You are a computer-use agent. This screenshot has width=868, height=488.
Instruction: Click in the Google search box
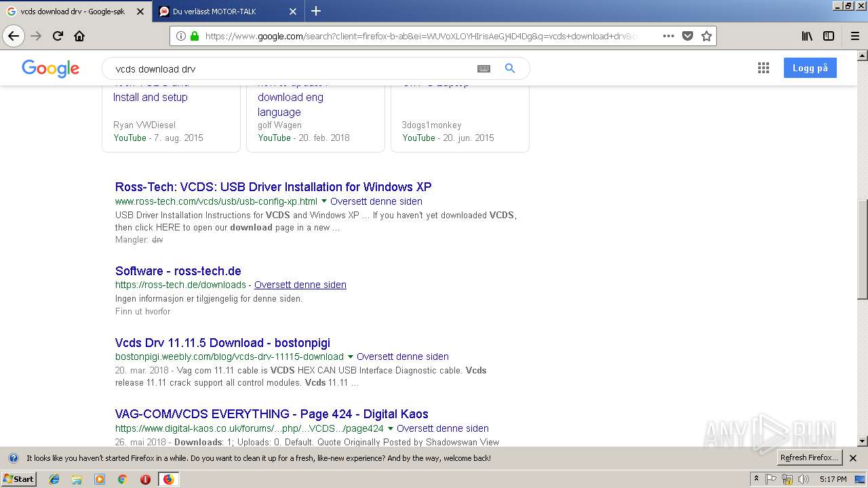coord(292,68)
